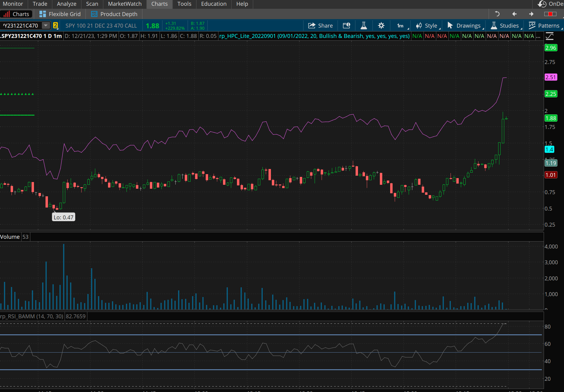Viewport: 564px width, 392px height.
Task: Open the flask icon beside the settings gear
Action: 363,26
